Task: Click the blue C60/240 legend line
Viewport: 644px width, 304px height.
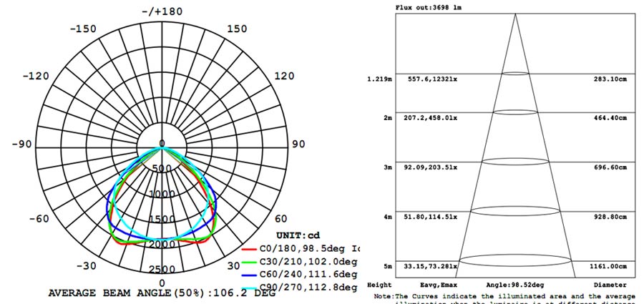Action: pos(249,275)
